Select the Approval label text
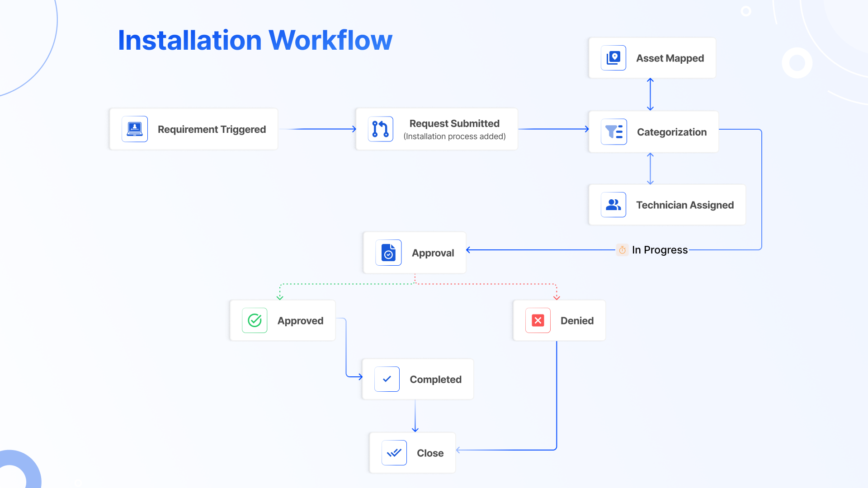The width and height of the screenshot is (868, 488). (433, 253)
